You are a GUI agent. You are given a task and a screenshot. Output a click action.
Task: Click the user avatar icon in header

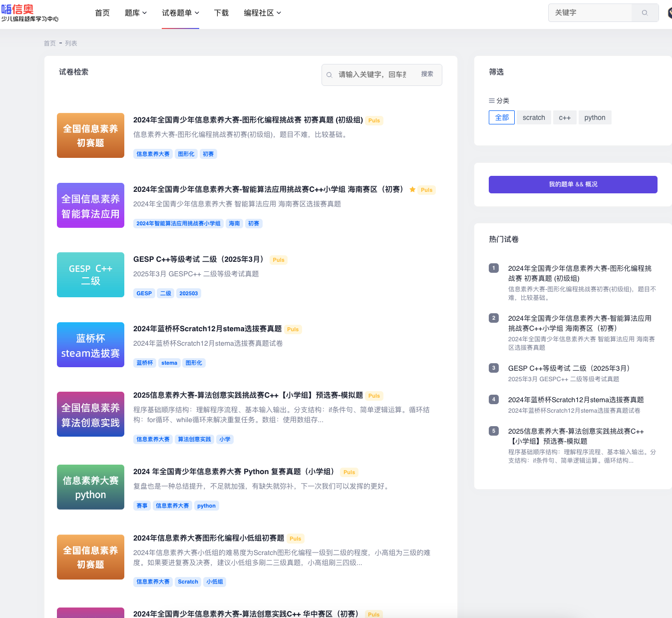coord(670,12)
